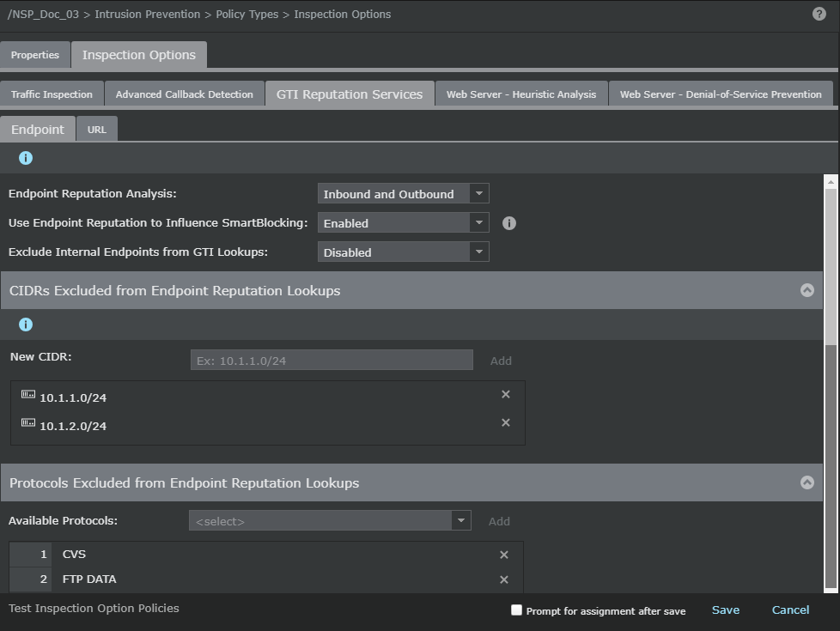Delete the 10.1.2.0/24 CIDR entry
The height and width of the screenshot is (631, 840).
[x=505, y=422]
